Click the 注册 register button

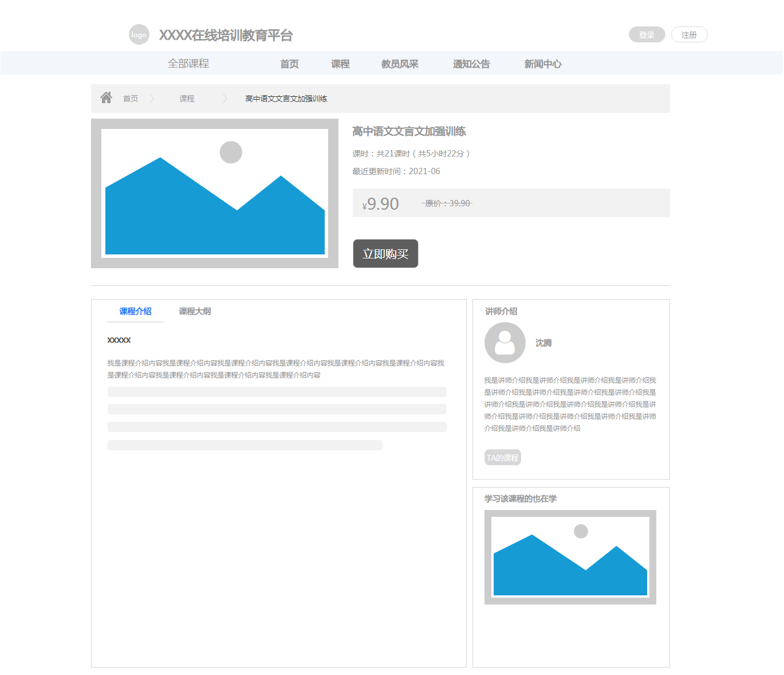tap(690, 34)
